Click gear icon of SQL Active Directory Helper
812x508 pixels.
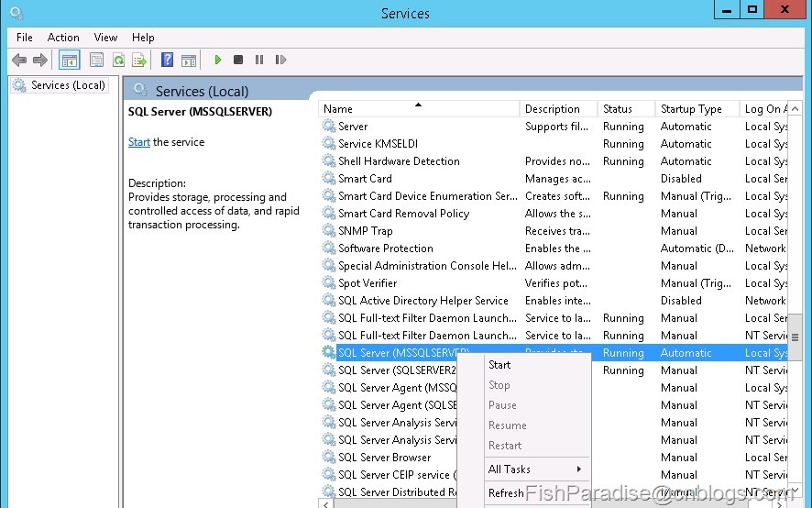[x=328, y=301]
